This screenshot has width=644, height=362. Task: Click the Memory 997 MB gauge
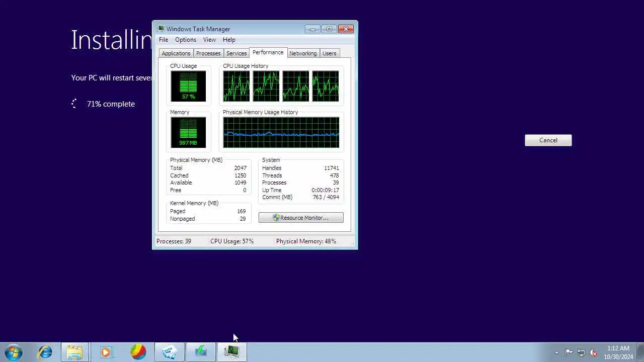pos(188,132)
